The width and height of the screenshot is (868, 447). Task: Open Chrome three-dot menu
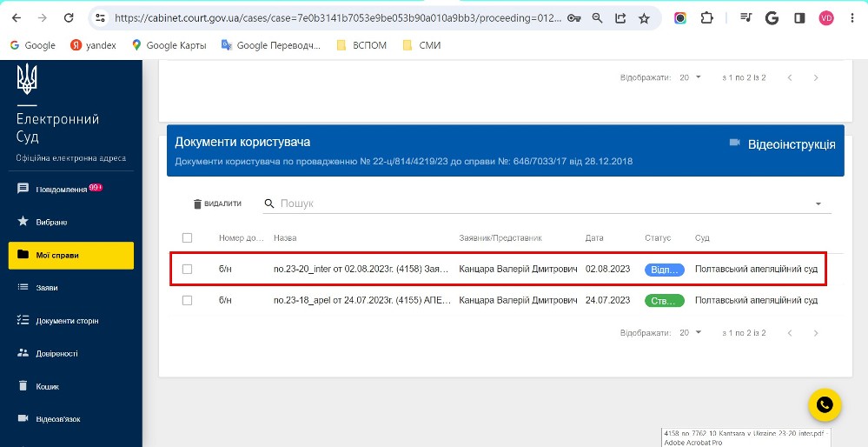[852, 18]
